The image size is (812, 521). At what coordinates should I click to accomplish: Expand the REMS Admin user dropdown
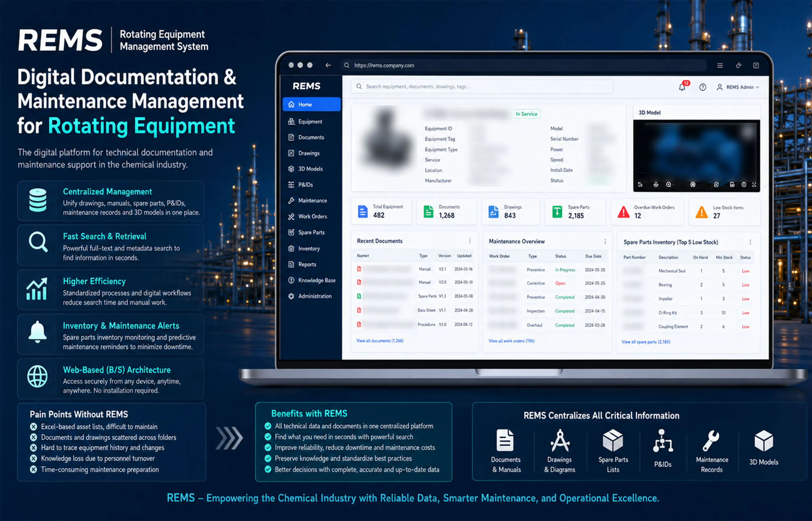738,87
